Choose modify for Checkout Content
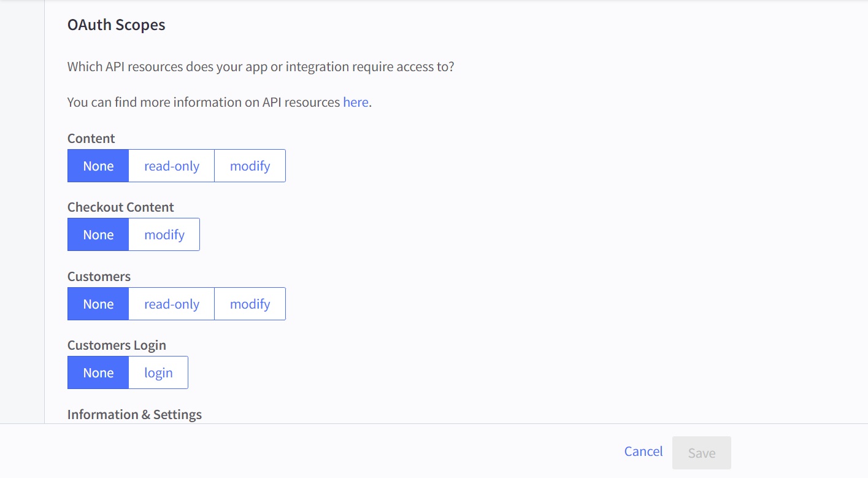 [x=164, y=234]
